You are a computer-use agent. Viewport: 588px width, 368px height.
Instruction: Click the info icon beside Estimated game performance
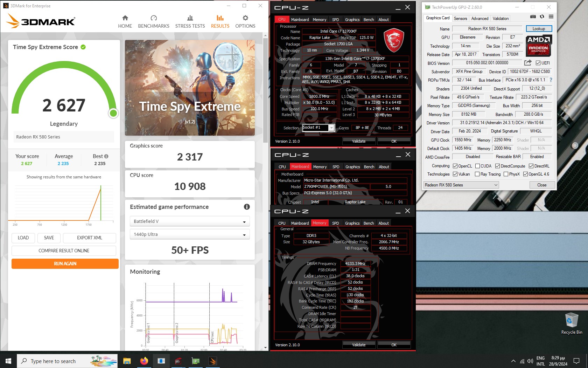coord(247,207)
